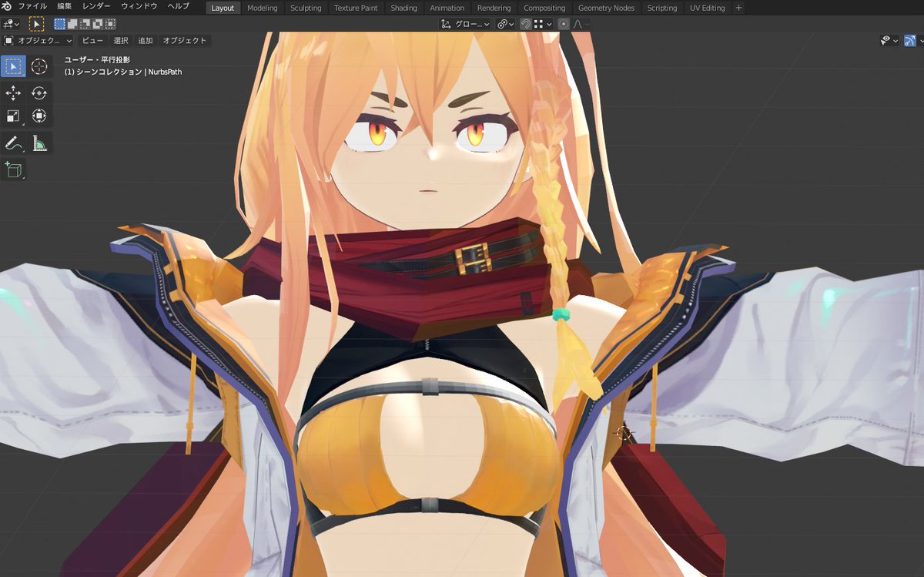Image resolution: width=924 pixels, height=577 pixels.
Task: Switch to Modeling workspace tab
Action: click(x=262, y=8)
